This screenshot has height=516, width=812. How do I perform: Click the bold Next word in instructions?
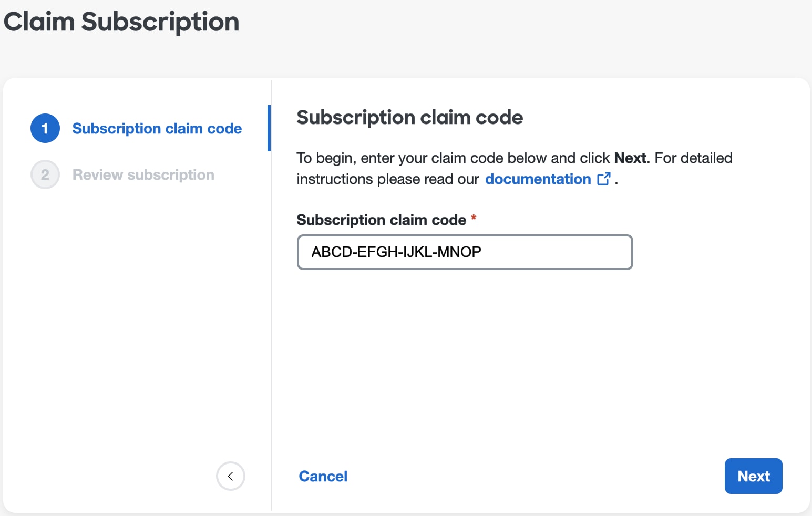[x=630, y=158]
